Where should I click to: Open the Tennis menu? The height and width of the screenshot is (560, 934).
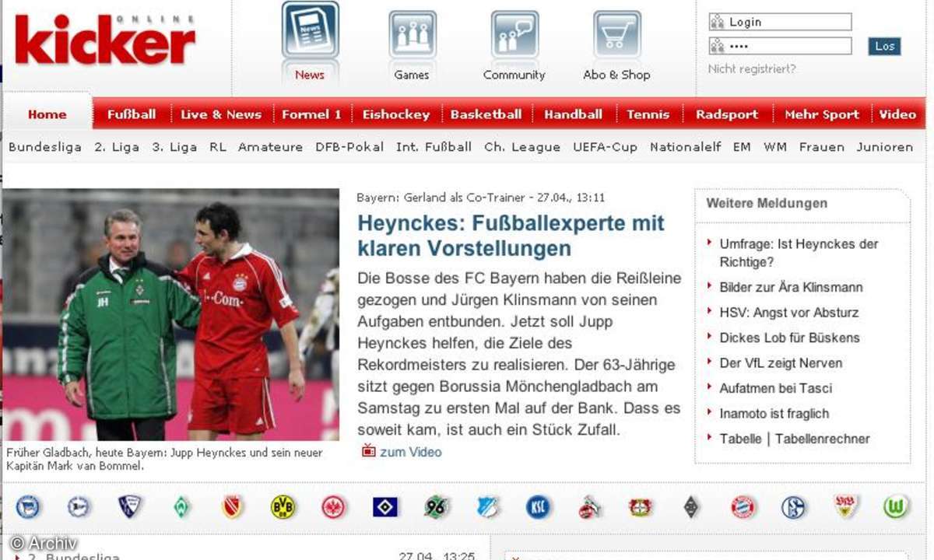coord(648,114)
